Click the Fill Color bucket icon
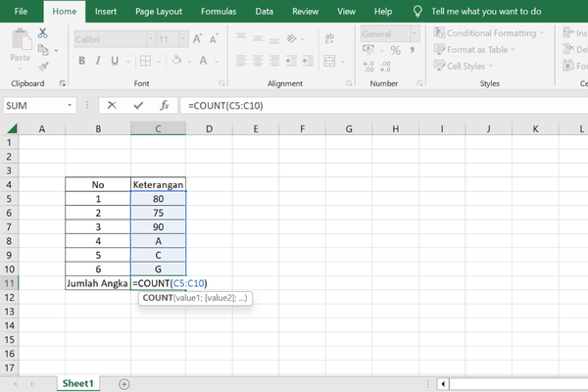 point(176,61)
